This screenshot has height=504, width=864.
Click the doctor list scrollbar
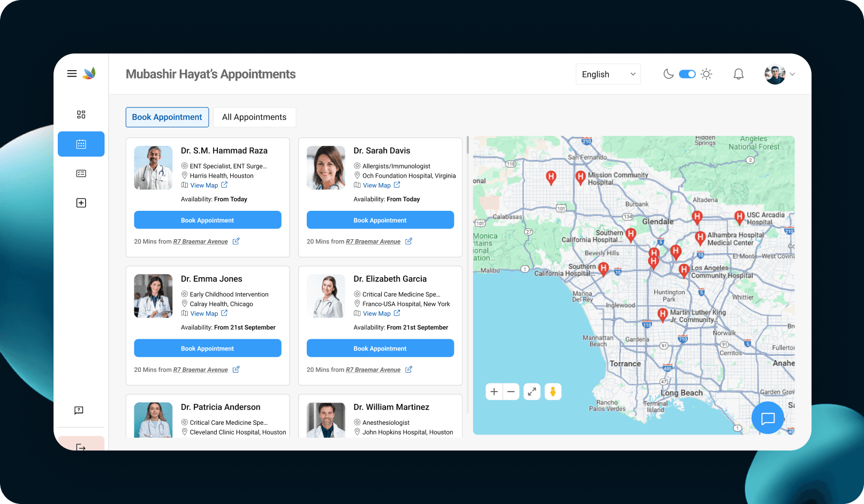(468, 146)
